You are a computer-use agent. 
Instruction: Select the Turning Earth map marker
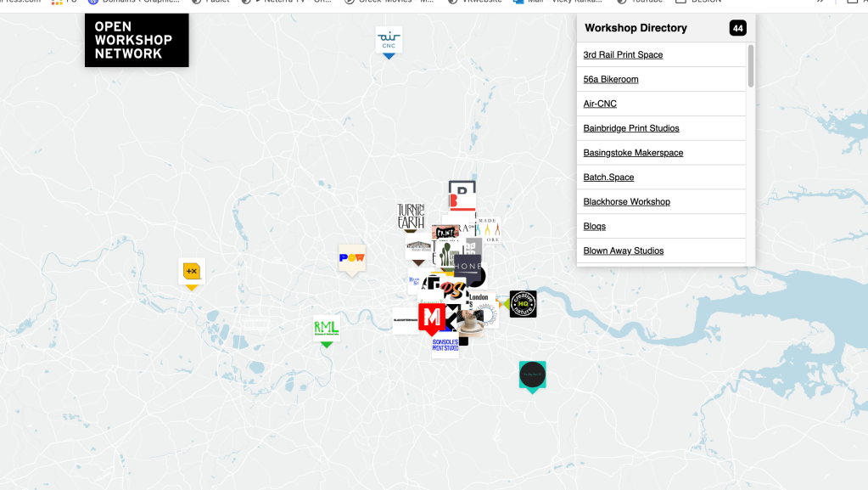tap(410, 216)
